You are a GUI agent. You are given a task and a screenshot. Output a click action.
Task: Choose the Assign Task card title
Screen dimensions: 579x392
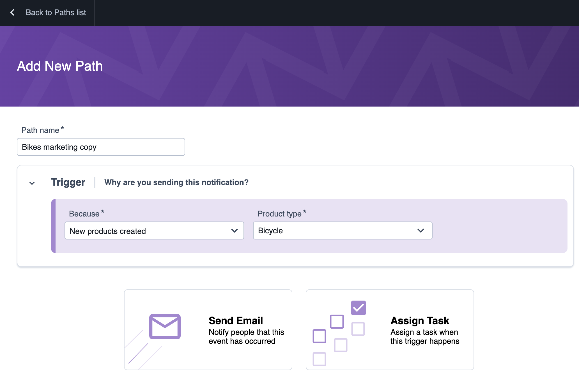point(420,320)
